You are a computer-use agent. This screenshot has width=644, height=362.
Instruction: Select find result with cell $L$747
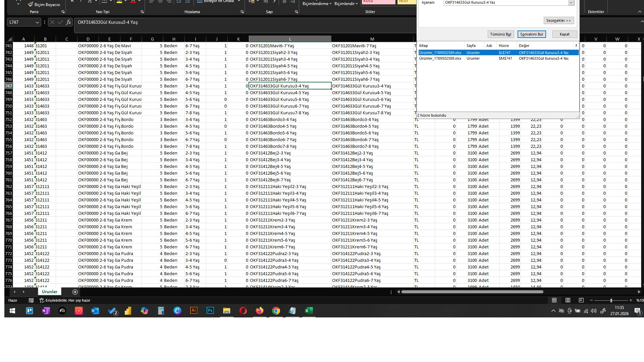coord(498,53)
